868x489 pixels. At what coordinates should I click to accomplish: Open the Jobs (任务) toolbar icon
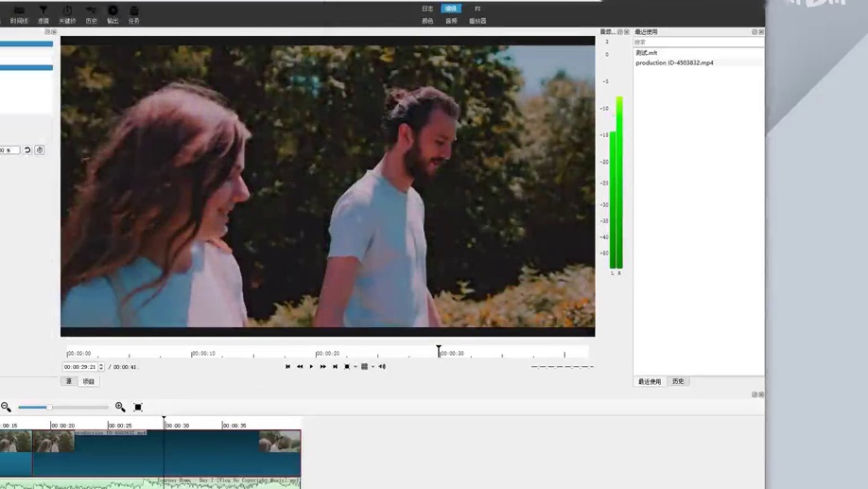(134, 14)
